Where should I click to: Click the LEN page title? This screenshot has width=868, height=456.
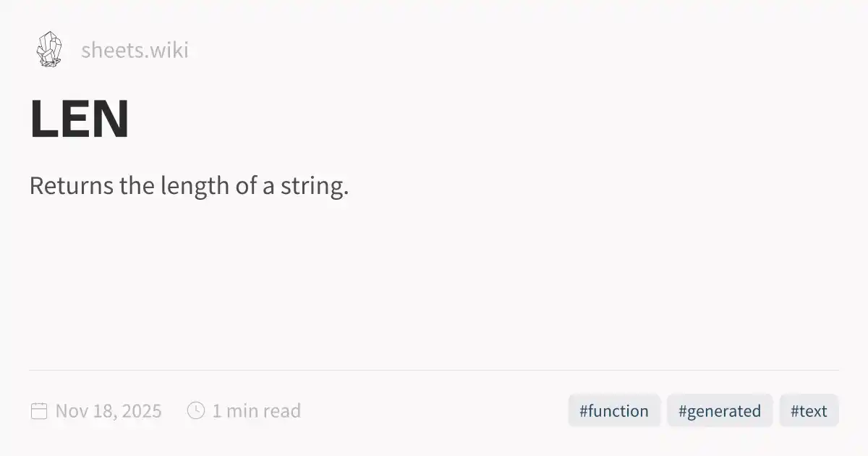[80, 119]
